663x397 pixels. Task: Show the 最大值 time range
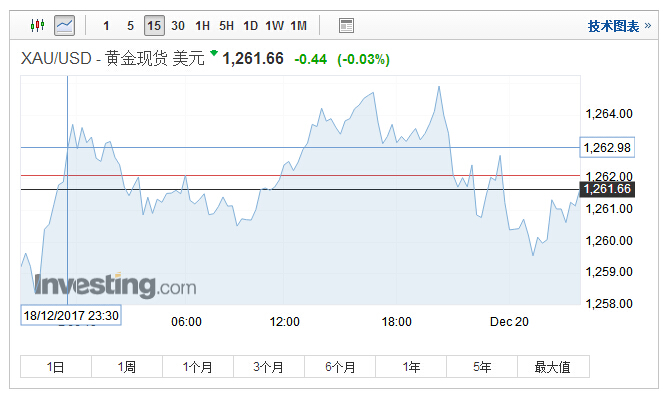pyautogui.click(x=553, y=367)
